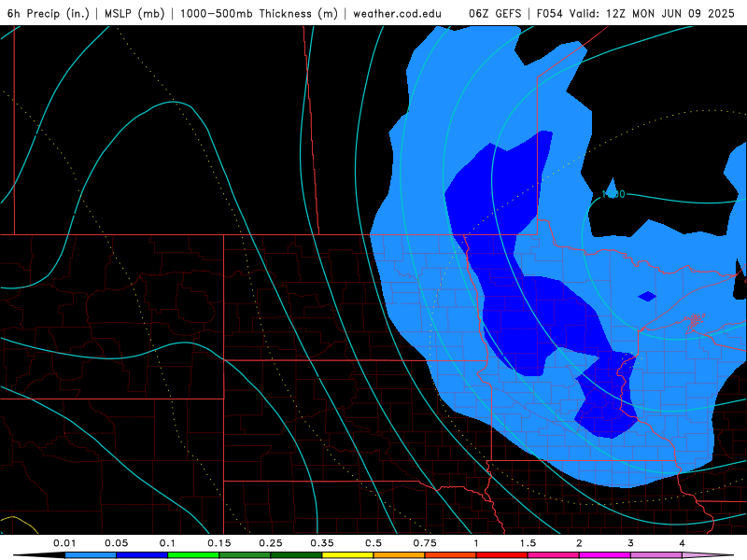
Task: Select the pink 1.5–2 legend swatch
Action: pos(554,555)
